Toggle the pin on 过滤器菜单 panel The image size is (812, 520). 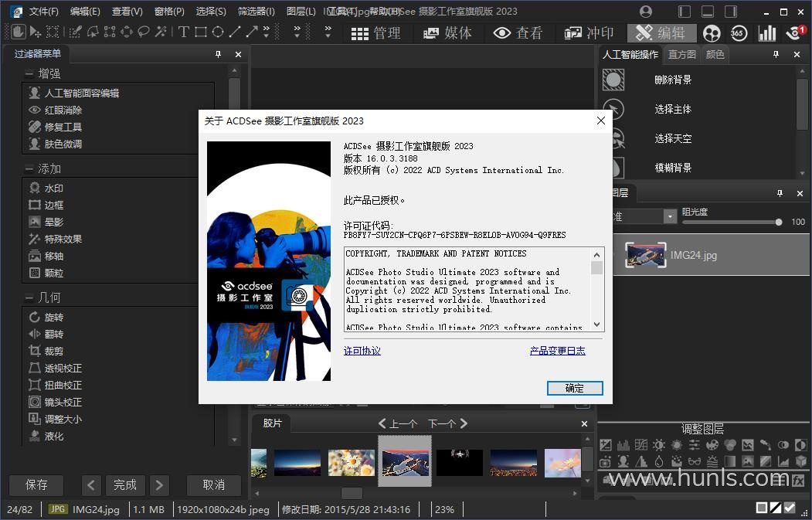tap(218, 54)
